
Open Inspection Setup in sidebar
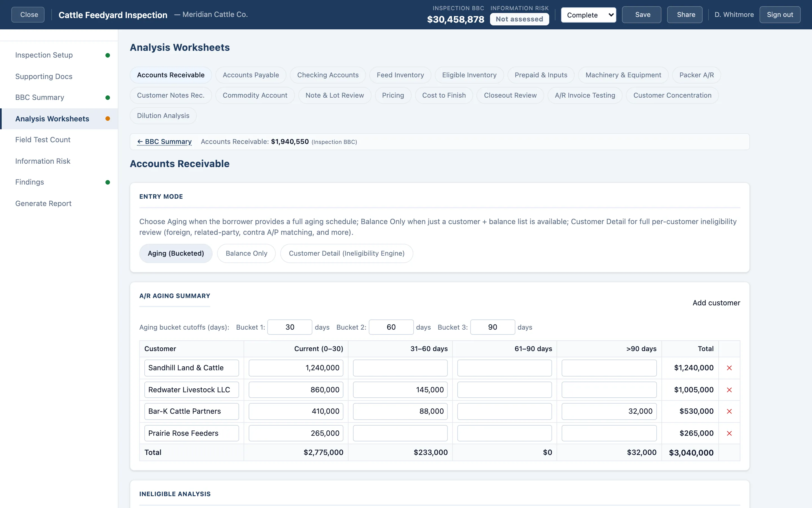(x=59, y=55)
